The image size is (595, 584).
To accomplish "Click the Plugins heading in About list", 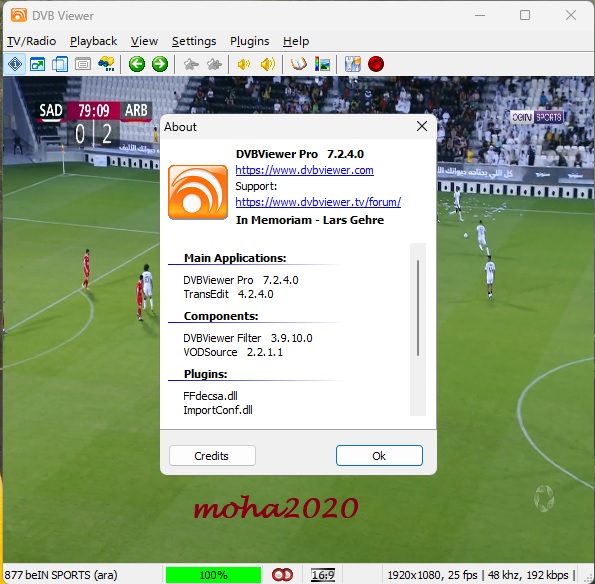I will coord(205,374).
